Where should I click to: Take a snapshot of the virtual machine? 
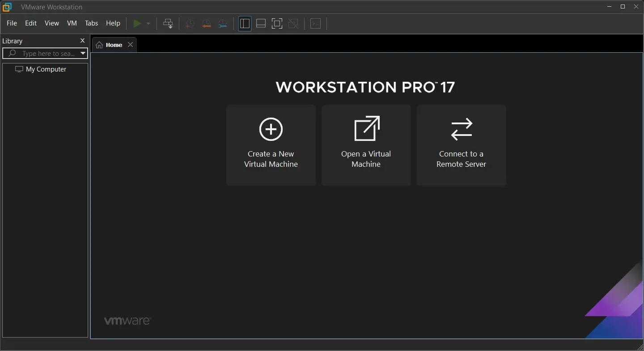[x=189, y=23]
